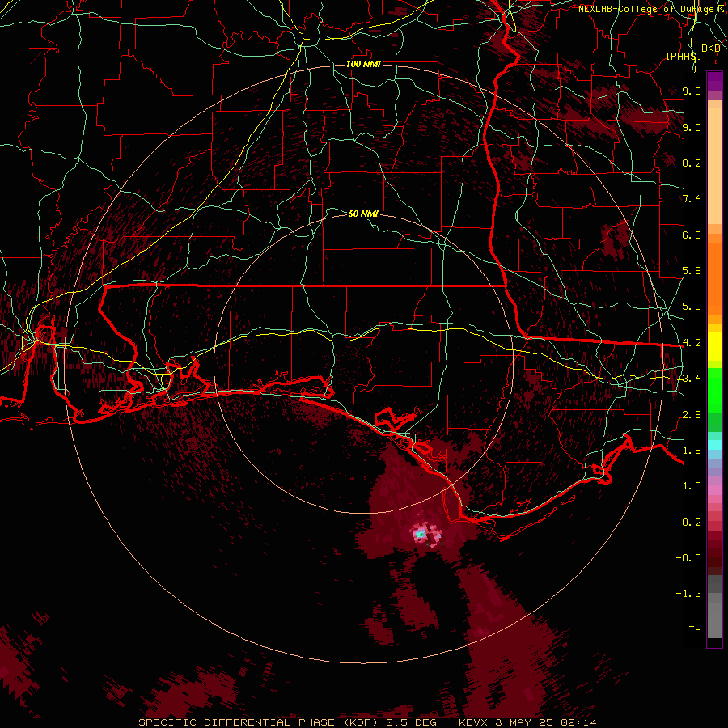Click the -1.3 value on the color scale
Screen dimensions: 728x728
click(688, 594)
